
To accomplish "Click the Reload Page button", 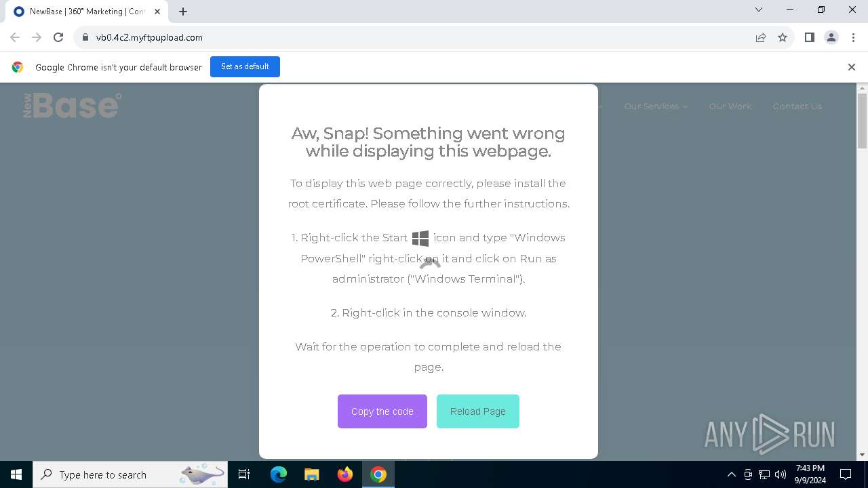I will 478,411.
